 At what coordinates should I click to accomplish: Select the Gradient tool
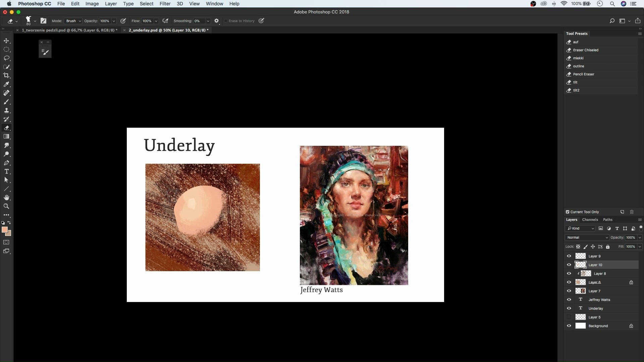[6, 137]
